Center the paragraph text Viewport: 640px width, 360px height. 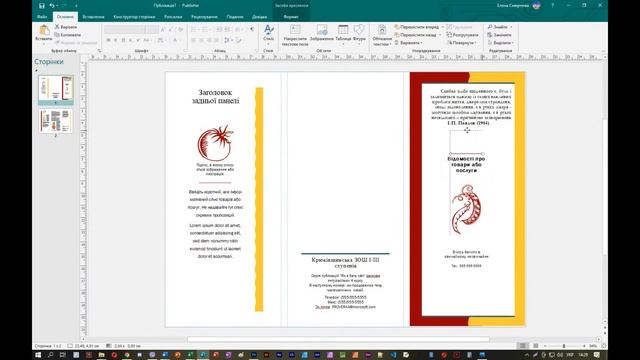202,40
